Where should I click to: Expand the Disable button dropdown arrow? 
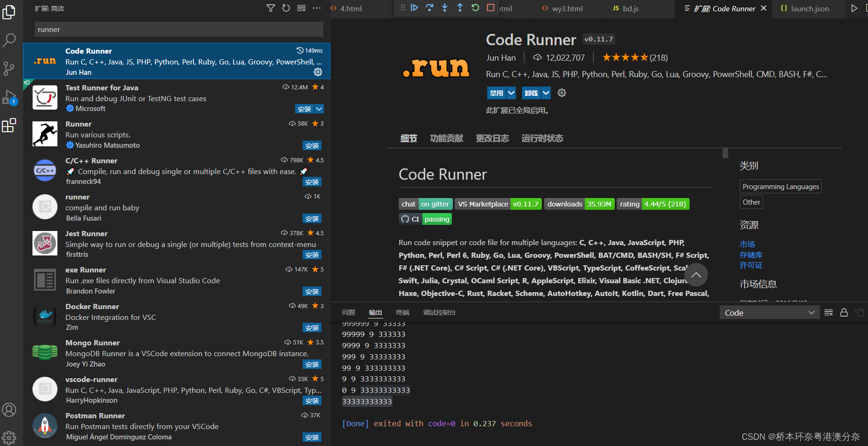(511, 93)
